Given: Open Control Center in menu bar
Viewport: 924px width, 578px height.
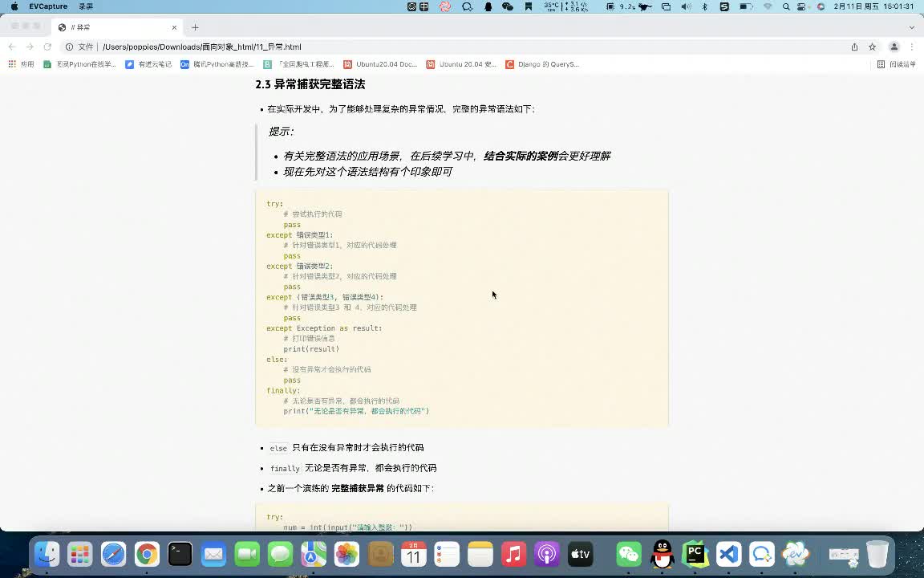Looking at the screenshot, I should pyautogui.click(x=801, y=6).
